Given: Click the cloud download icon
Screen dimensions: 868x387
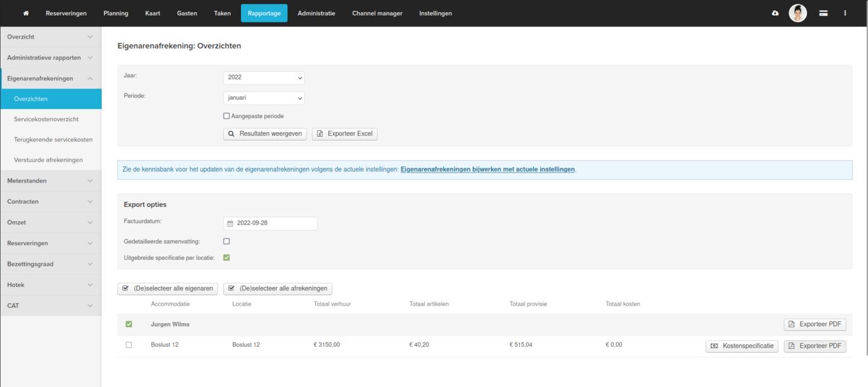Looking at the screenshot, I should [775, 13].
